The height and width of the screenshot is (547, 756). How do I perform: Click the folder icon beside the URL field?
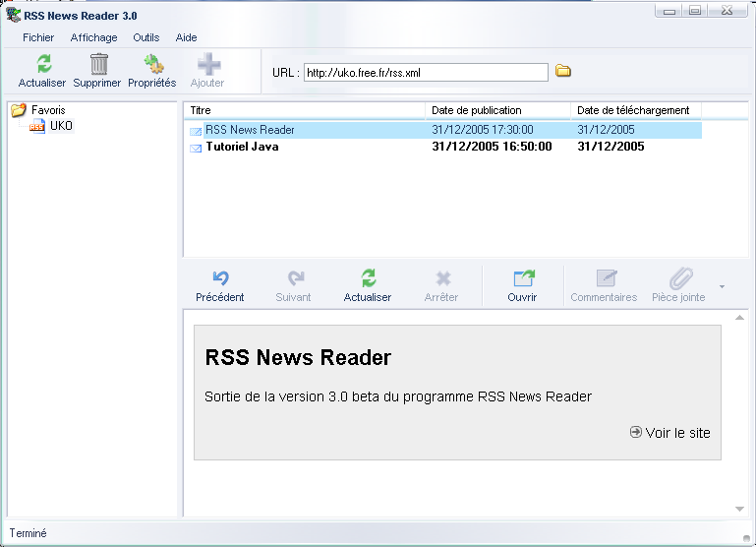(x=562, y=71)
